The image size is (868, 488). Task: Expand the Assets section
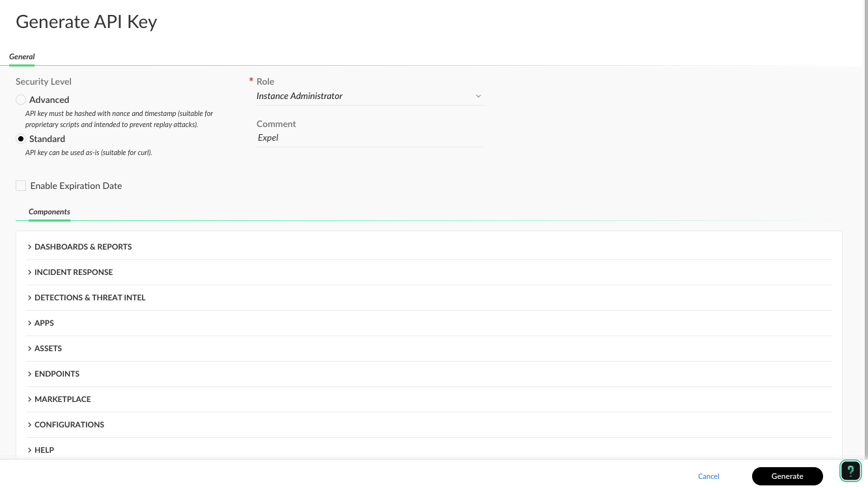(430, 349)
